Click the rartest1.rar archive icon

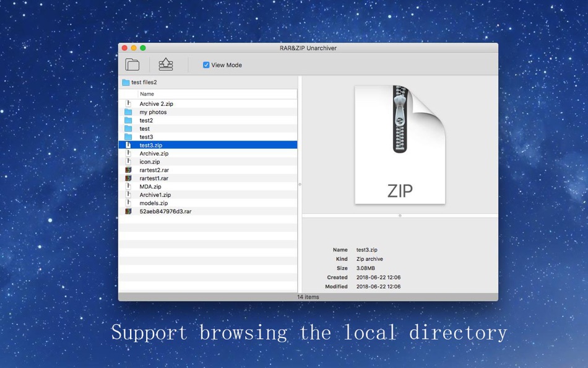pyautogui.click(x=128, y=178)
